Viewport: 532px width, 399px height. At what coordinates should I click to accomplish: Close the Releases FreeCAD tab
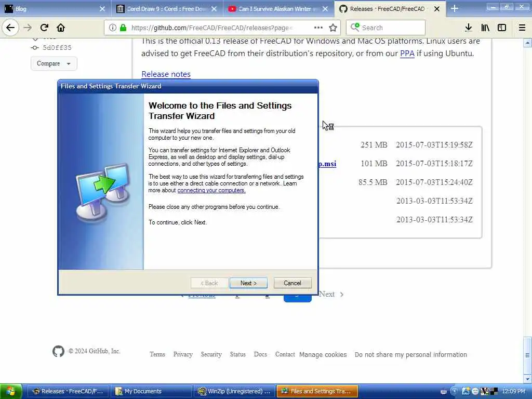point(437,9)
